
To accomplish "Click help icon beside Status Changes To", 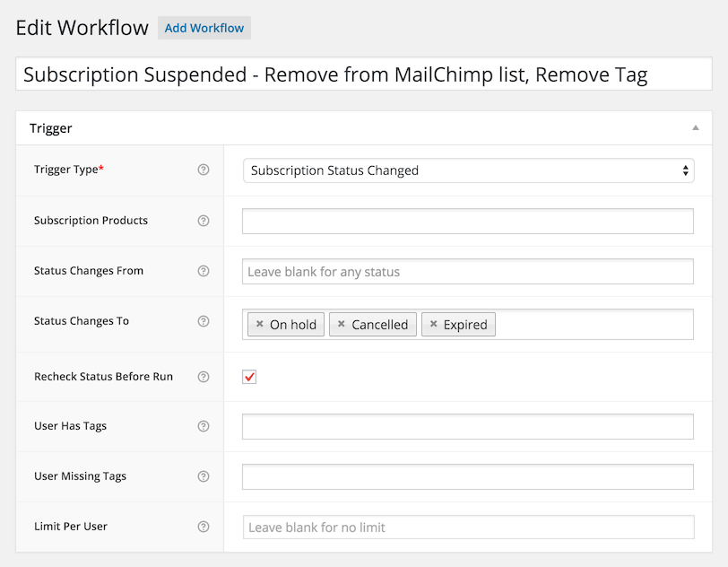I will tap(204, 321).
